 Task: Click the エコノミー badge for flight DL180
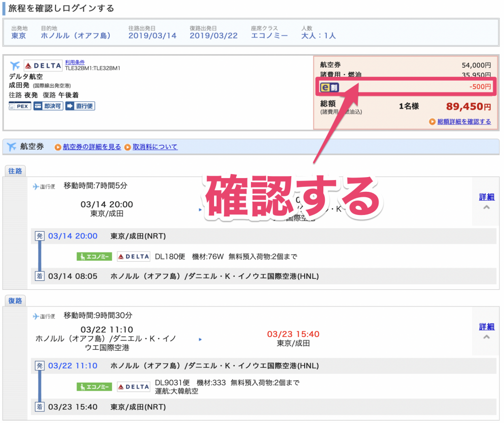click(94, 256)
